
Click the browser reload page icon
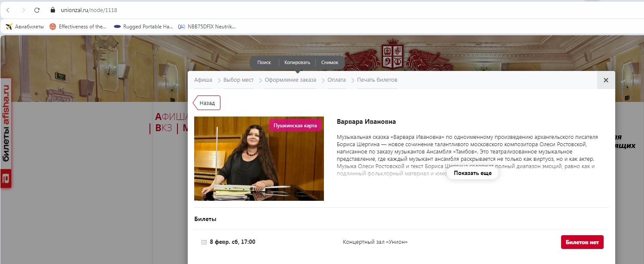tap(37, 10)
